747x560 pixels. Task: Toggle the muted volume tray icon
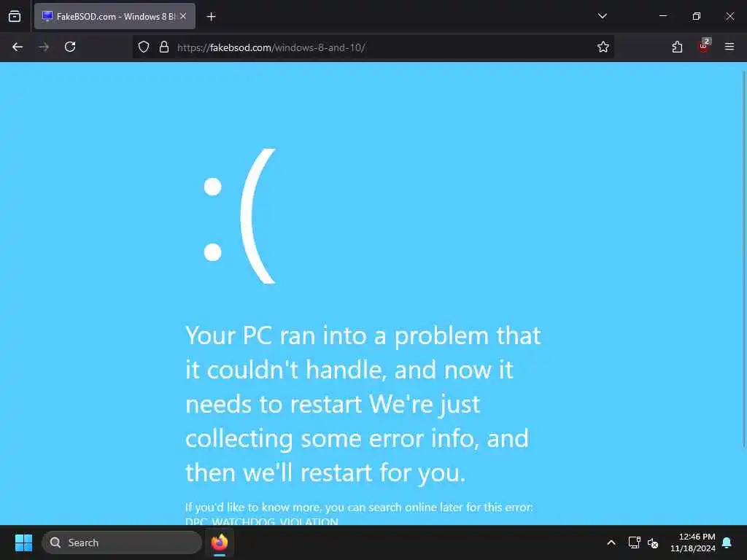pos(653,542)
